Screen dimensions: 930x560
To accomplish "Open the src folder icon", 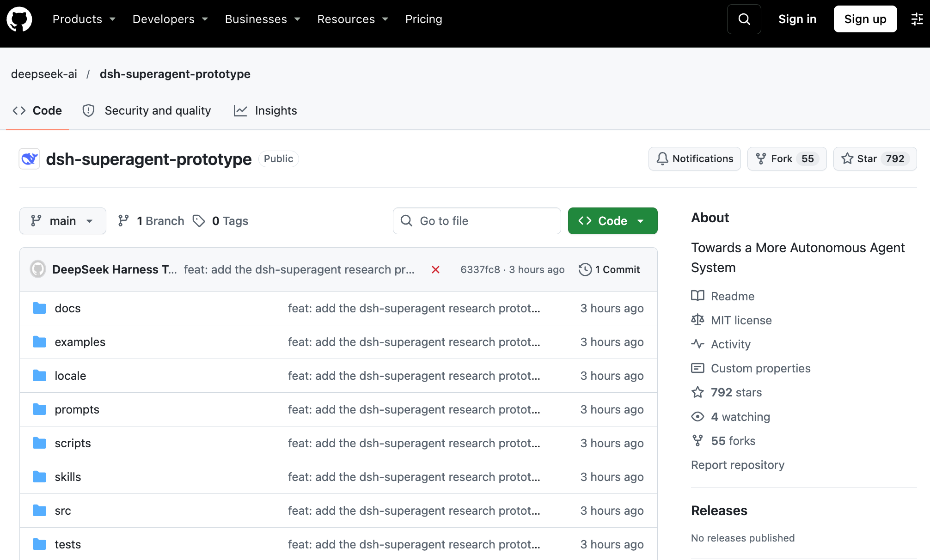I will pyautogui.click(x=40, y=511).
